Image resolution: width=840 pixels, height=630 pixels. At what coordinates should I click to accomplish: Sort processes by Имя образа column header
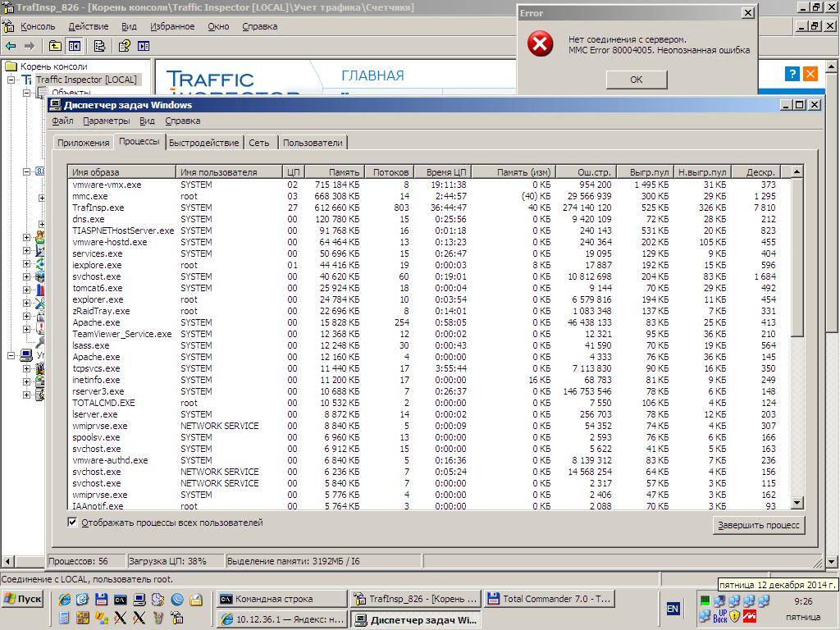click(x=122, y=172)
